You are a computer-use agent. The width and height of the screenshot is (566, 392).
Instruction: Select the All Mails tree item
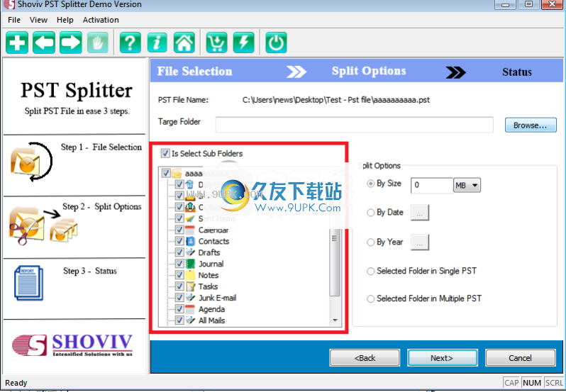point(211,320)
